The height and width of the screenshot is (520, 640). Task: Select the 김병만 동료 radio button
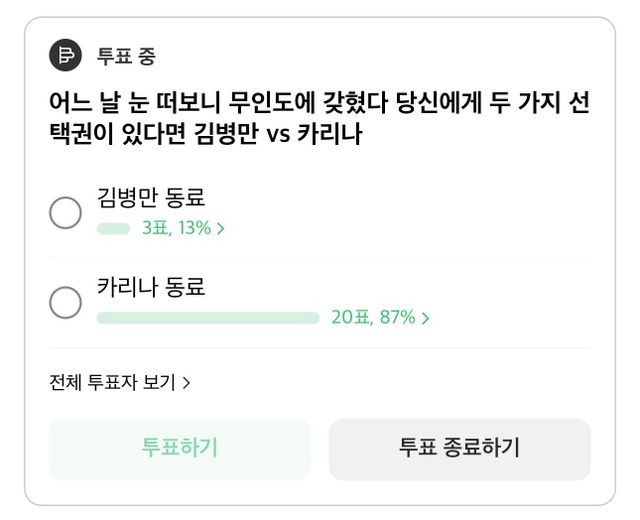tap(66, 212)
